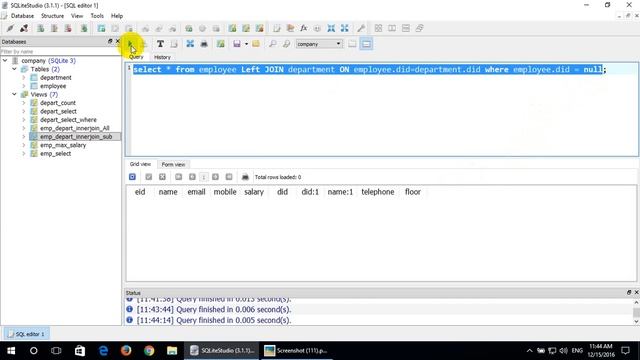640x360 pixels.
Task: Click the four-squares icon after the wrench
Action: (x=378, y=28)
